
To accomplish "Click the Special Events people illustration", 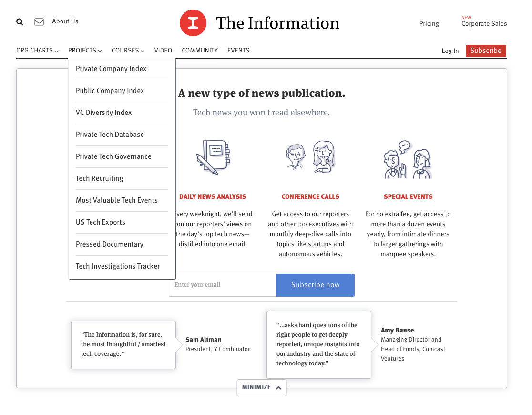I will click(x=408, y=160).
